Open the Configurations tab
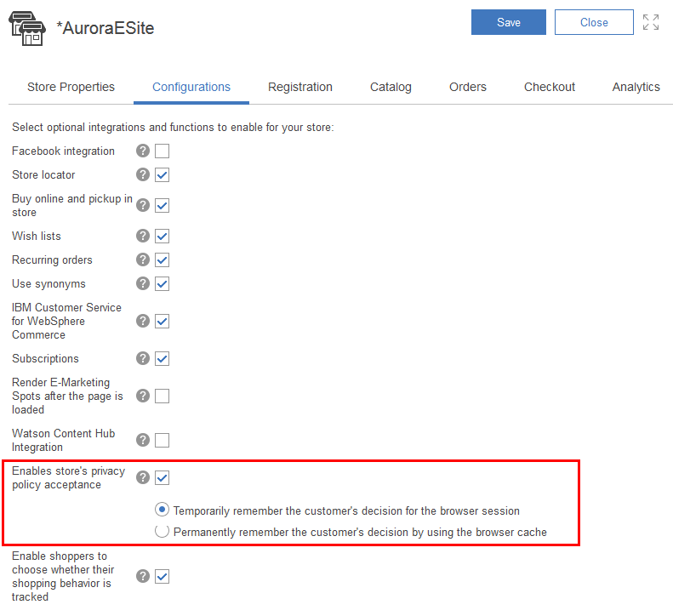The height and width of the screenshot is (616, 673). (x=191, y=87)
